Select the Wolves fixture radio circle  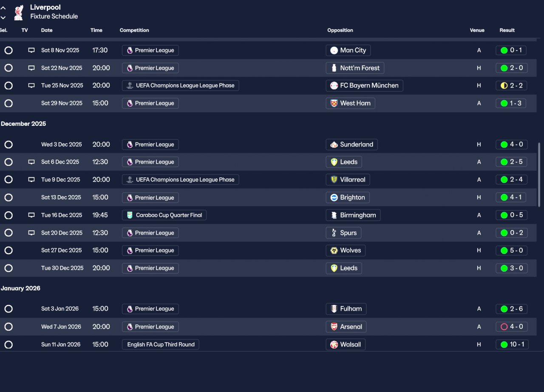[x=8, y=250]
